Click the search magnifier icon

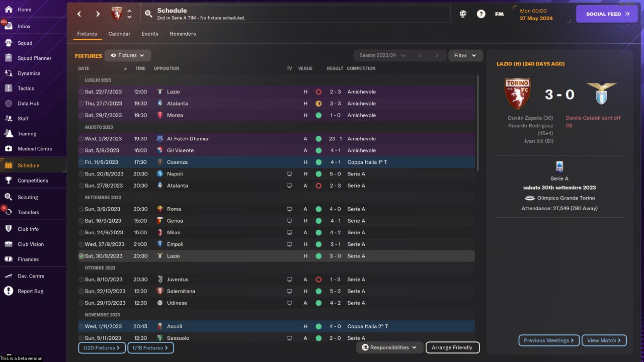148,14
